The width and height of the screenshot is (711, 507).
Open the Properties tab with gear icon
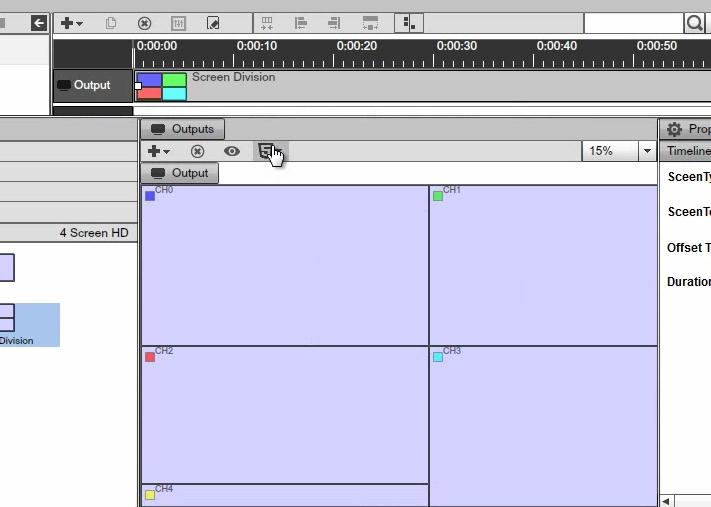click(x=686, y=129)
